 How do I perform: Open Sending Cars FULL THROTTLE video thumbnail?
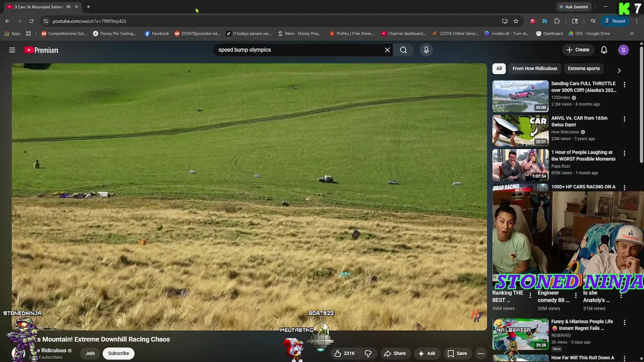coord(520,96)
